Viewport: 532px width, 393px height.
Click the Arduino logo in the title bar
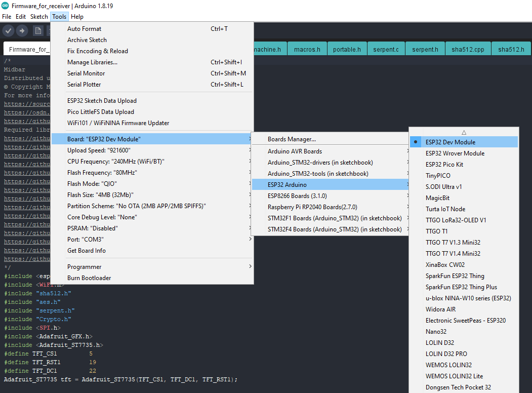point(5,6)
